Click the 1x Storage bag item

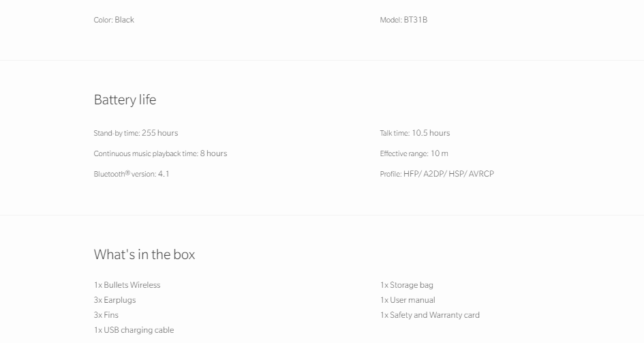406,285
